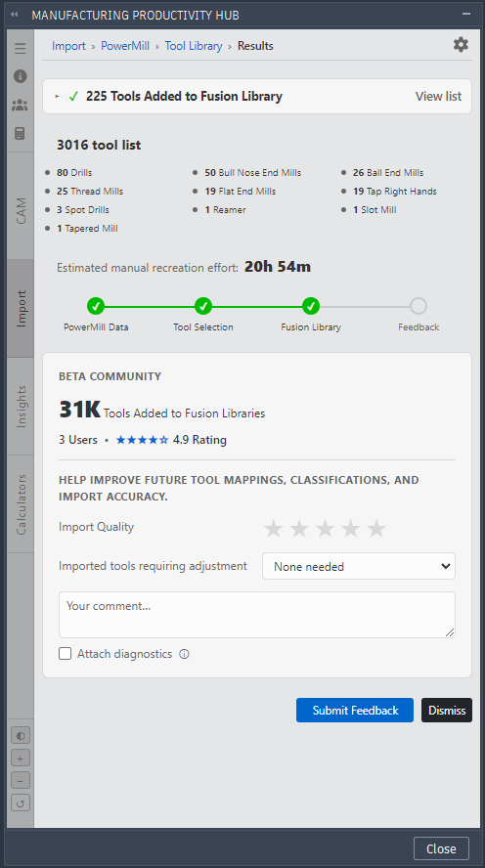This screenshot has height=868, width=485.
Task: Switch to the Calculators tab
Action: click(21, 503)
